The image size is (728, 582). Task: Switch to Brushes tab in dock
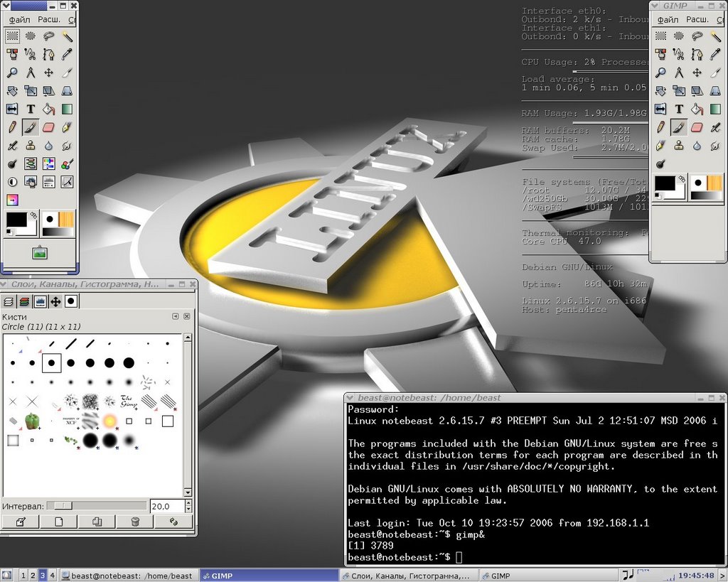pos(71,302)
